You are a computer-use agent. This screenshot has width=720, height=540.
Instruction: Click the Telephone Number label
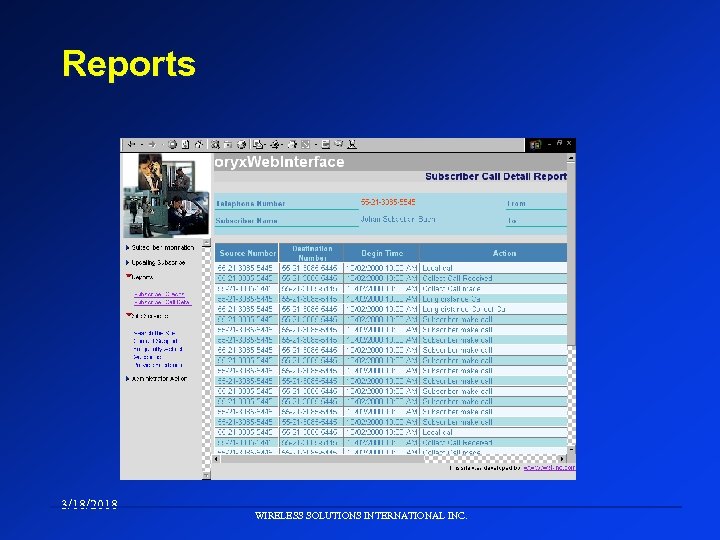[x=251, y=203]
